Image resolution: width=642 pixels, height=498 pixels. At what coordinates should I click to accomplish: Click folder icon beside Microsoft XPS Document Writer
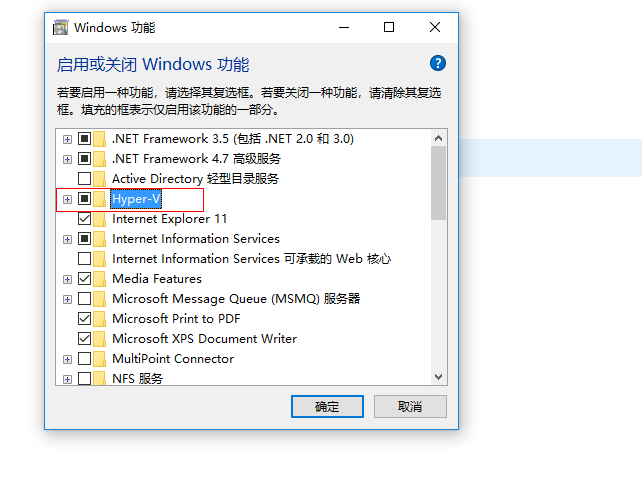[x=99, y=339]
